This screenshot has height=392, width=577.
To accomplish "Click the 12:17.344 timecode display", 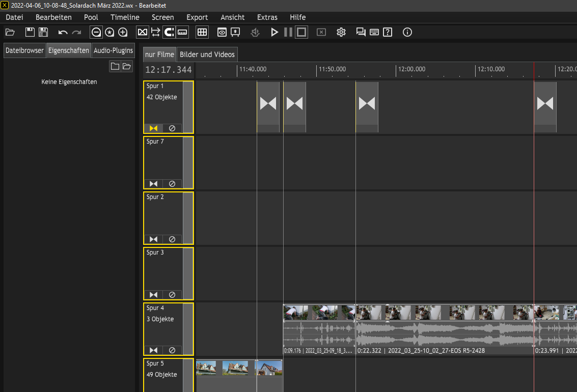I will [x=169, y=70].
